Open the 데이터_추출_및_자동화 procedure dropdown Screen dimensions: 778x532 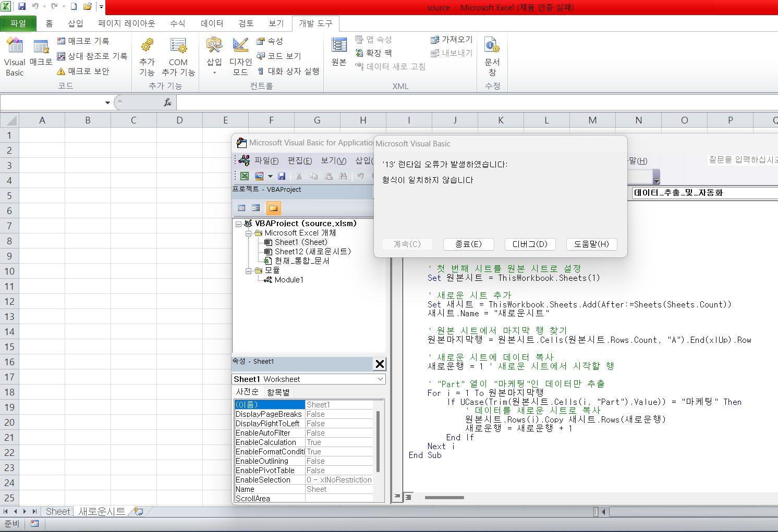pos(704,193)
